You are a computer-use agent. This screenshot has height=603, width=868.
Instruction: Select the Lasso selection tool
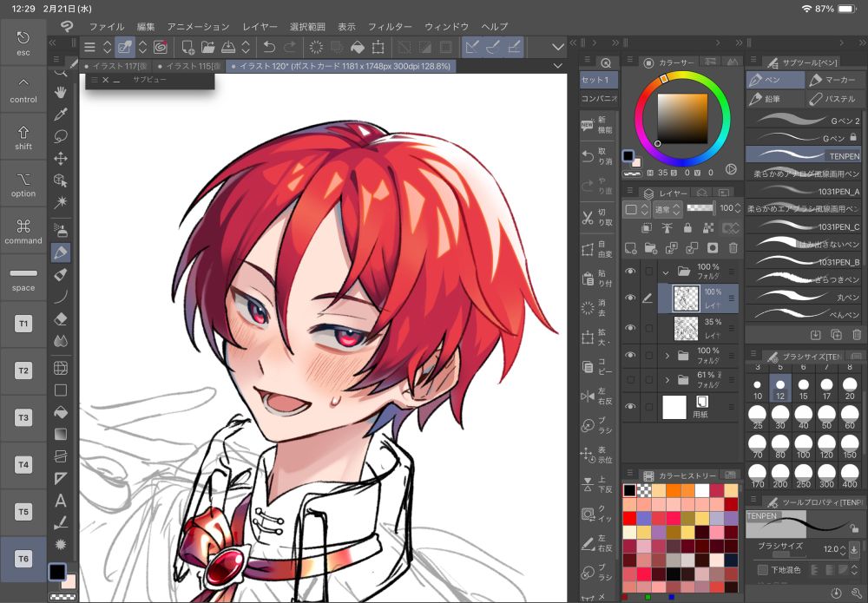[x=61, y=136]
